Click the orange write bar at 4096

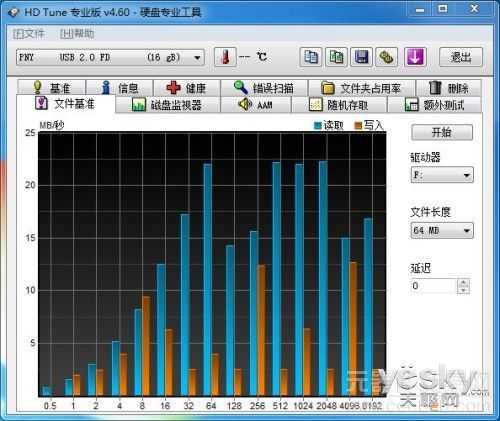[x=353, y=329]
